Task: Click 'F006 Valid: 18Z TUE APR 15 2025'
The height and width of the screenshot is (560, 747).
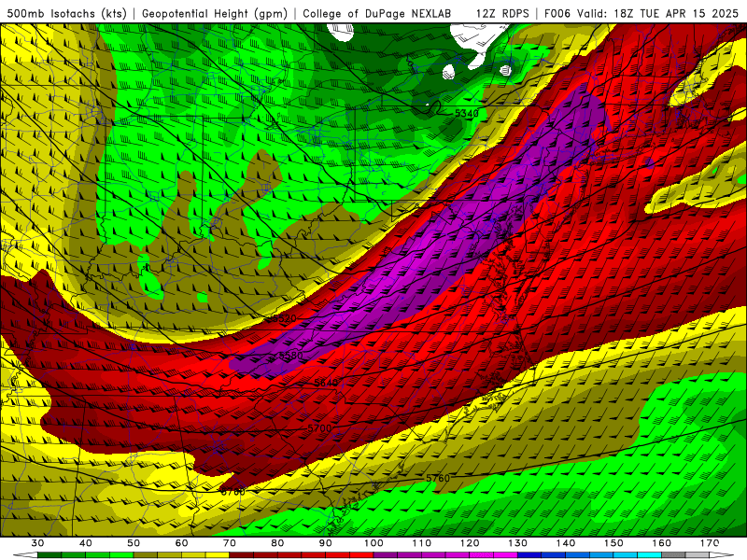Action: point(641,13)
